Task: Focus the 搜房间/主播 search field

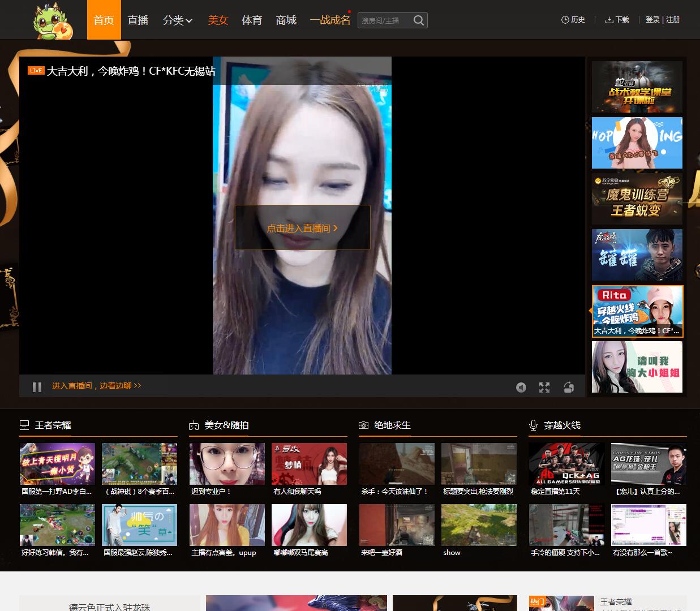Action: point(385,20)
